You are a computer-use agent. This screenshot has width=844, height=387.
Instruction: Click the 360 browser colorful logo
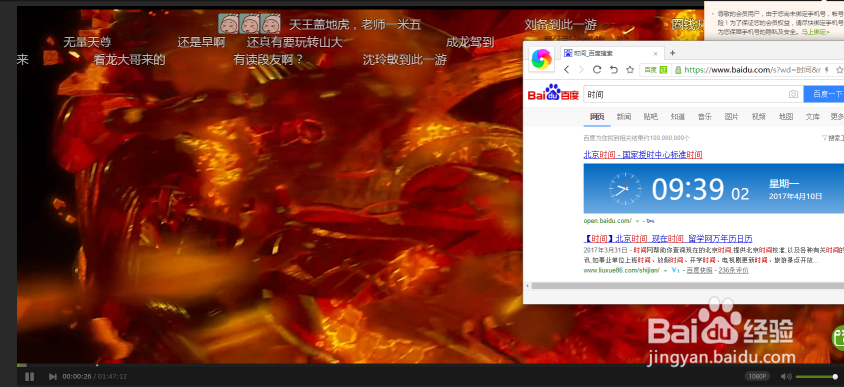click(x=541, y=59)
